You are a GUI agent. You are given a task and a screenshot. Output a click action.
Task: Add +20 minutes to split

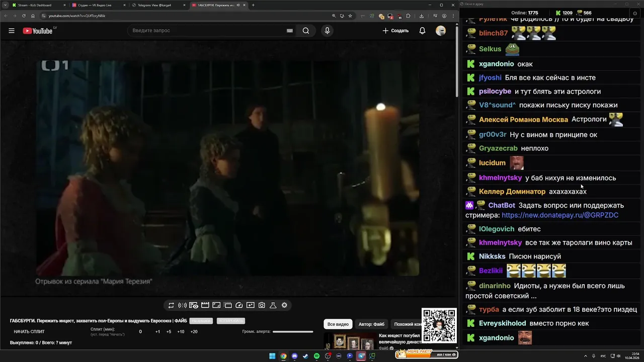pyautogui.click(x=194, y=332)
